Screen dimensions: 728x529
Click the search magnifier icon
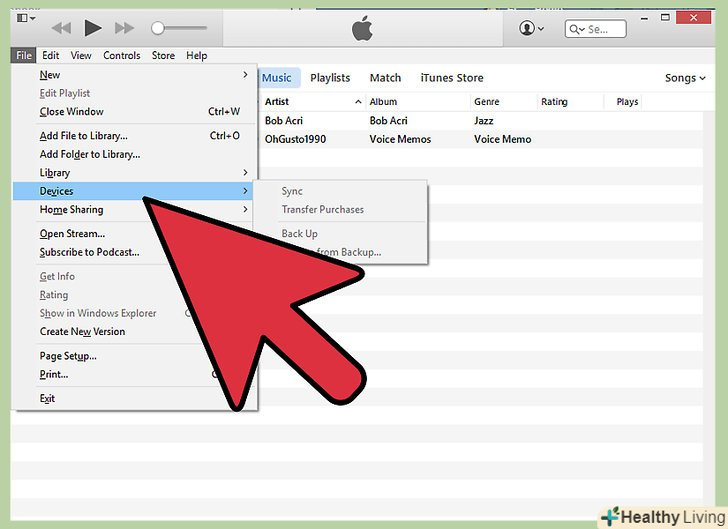(x=575, y=29)
